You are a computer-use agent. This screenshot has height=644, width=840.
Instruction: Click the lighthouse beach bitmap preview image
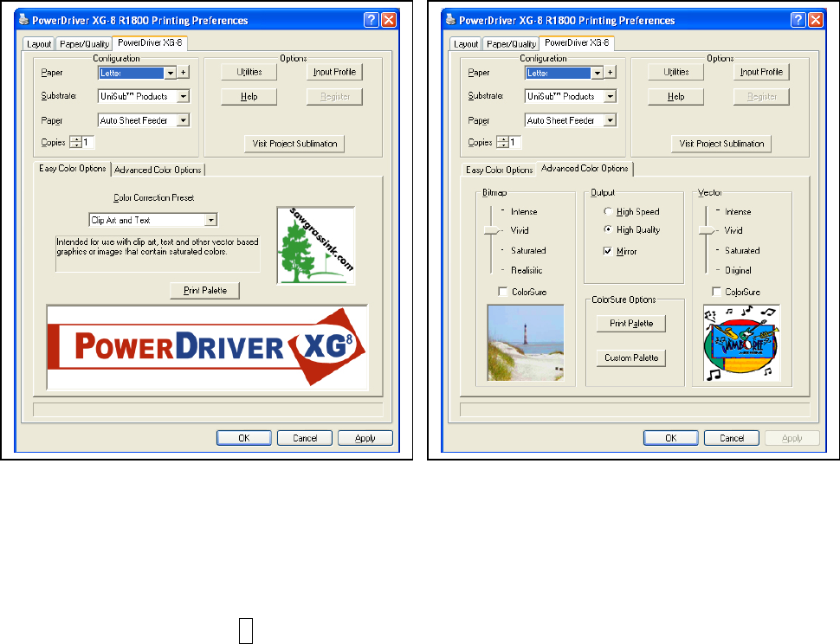tap(526, 343)
